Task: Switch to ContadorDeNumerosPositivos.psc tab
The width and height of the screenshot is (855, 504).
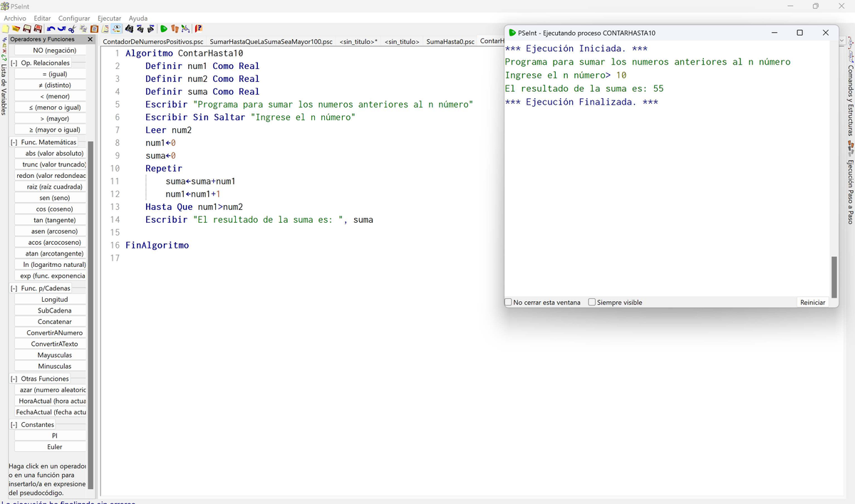Action: (x=153, y=42)
